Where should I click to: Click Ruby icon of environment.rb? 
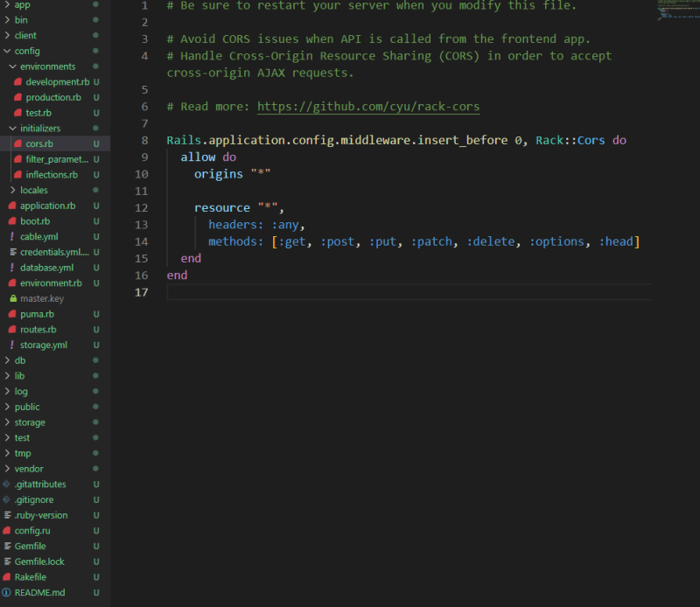[x=12, y=283]
